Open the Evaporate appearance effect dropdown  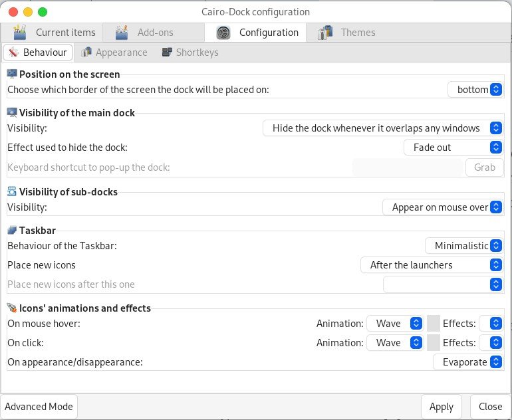point(468,362)
